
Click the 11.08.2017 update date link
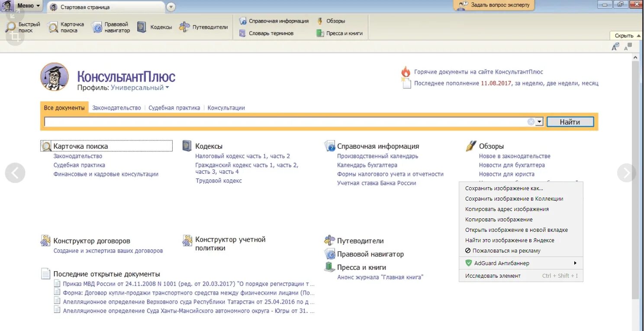pyautogui.click(x=496, y=83)
